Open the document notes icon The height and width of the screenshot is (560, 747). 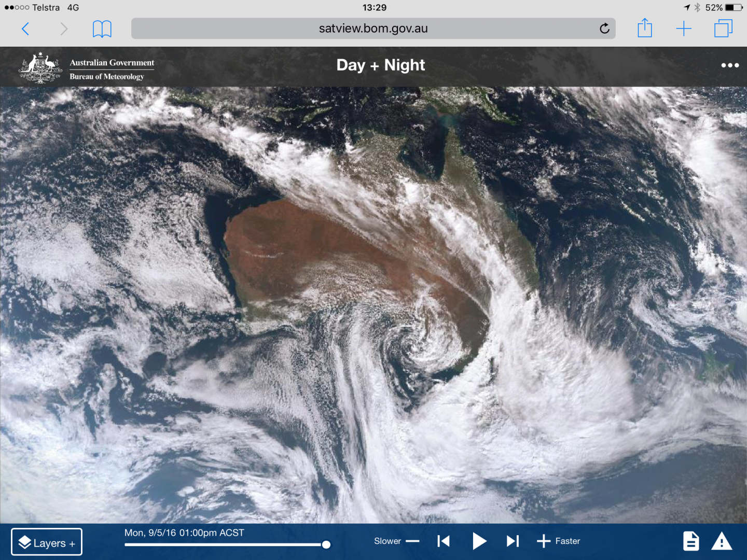coord(690,541)
